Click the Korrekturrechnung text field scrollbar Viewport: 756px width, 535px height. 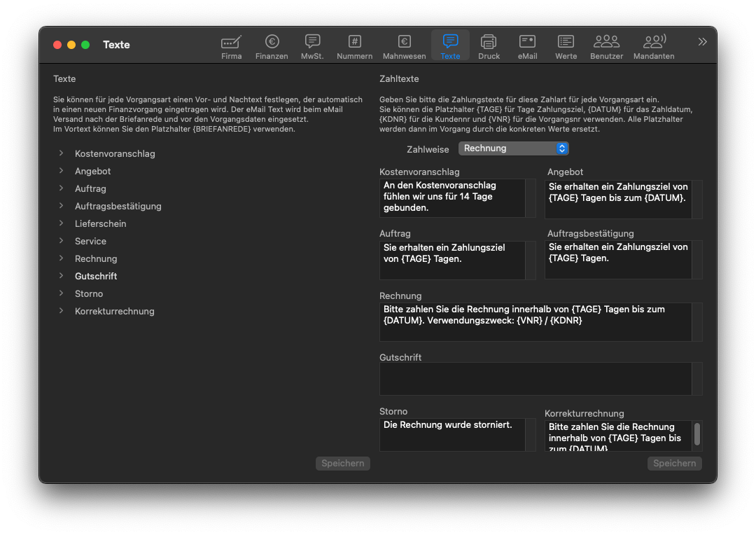click(x=696, y=434)
